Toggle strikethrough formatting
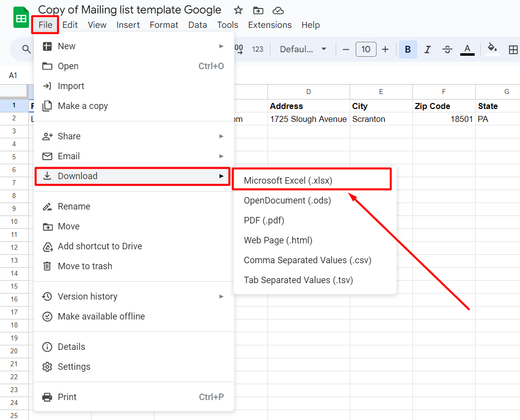The height and width of the screenshot is (420, 520). pos(447,49)
